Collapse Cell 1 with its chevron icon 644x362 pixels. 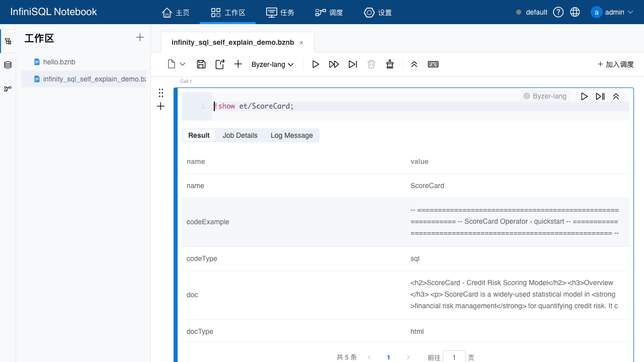pyautogui.click(x=616, y=97)
